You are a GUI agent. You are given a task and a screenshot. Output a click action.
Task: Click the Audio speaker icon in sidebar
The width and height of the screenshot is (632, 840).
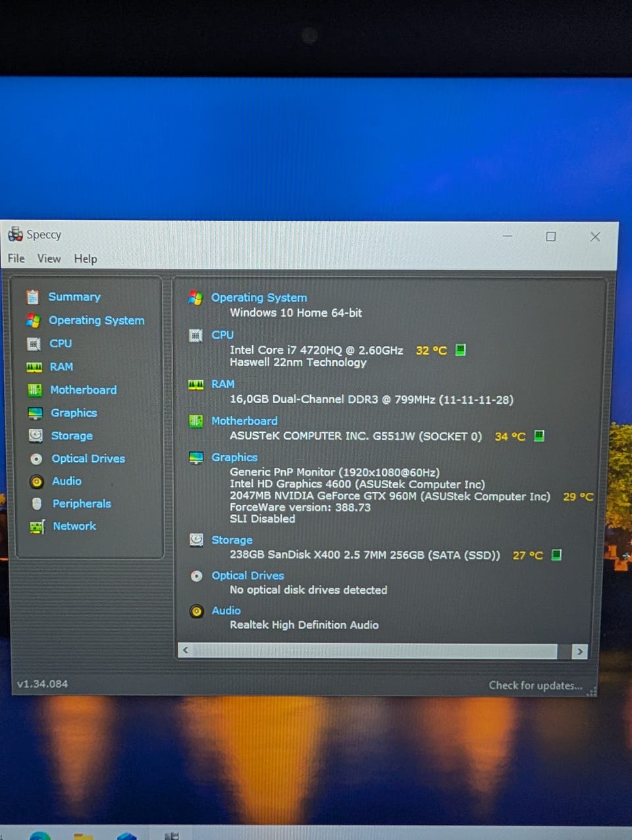click(x=37, y=482)
